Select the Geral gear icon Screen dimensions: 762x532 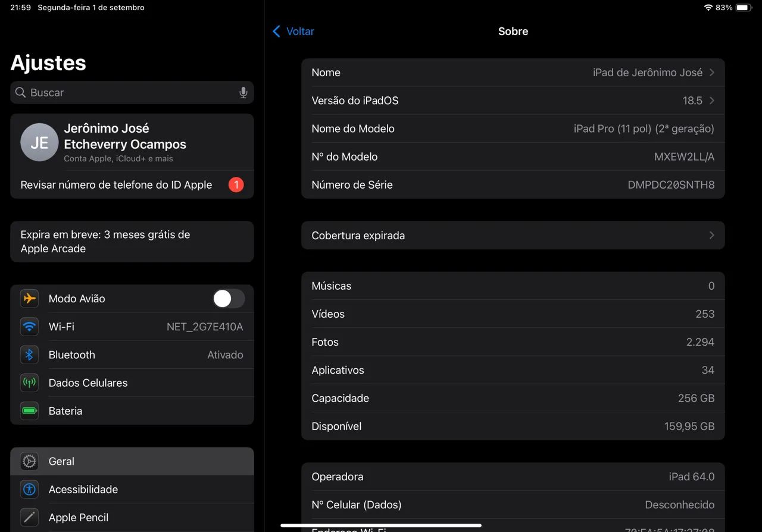[29, 461]
